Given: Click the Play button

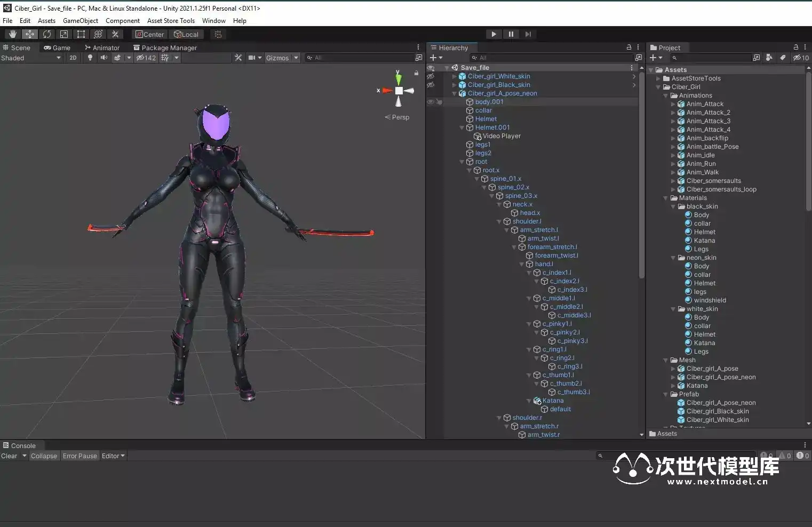Looking at the screenshot, I should [493, 34].
